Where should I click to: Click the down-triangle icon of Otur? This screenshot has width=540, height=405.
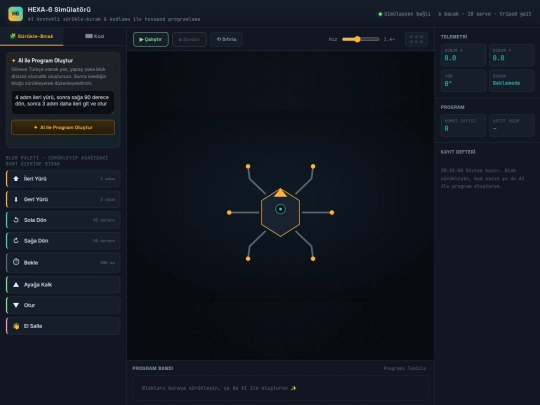pyautogui.click(x=16, y=305)
